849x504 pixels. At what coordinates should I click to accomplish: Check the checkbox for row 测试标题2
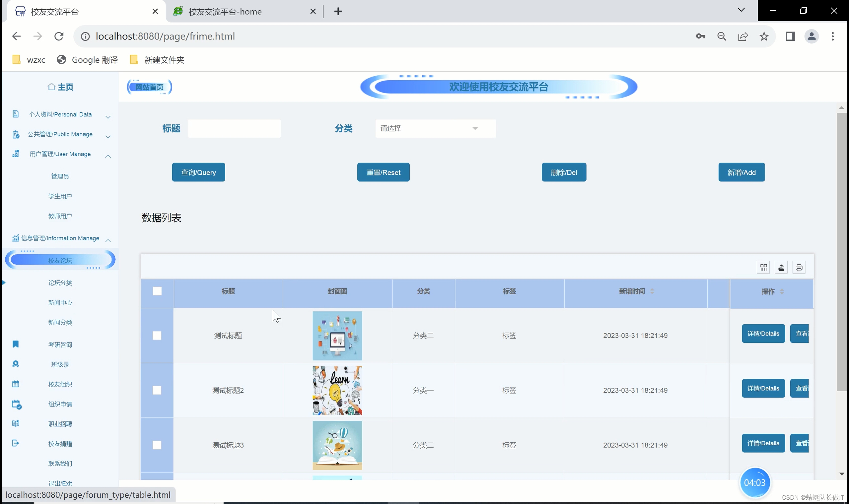tap(157, 390)
